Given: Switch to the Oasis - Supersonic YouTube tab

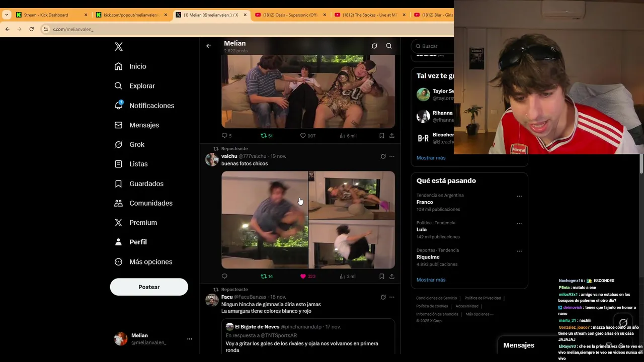Looking at the screenshot, I should click(290, 15).
